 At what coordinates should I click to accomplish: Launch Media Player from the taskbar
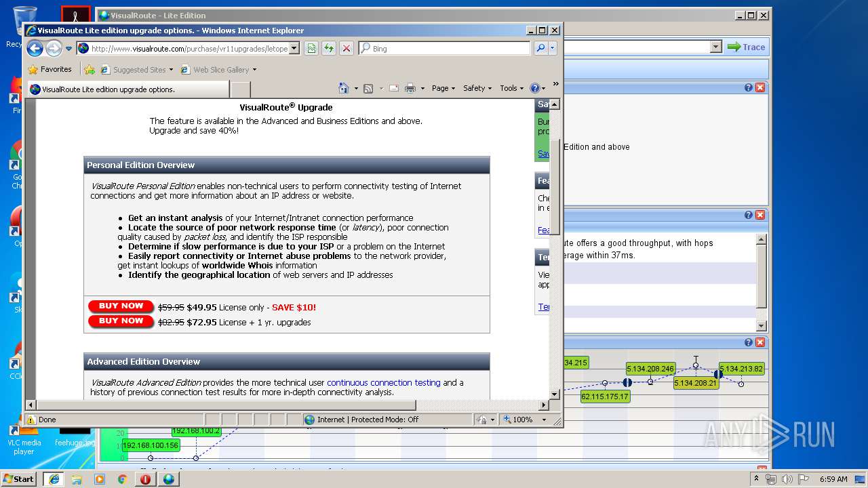tap(100, 479)
